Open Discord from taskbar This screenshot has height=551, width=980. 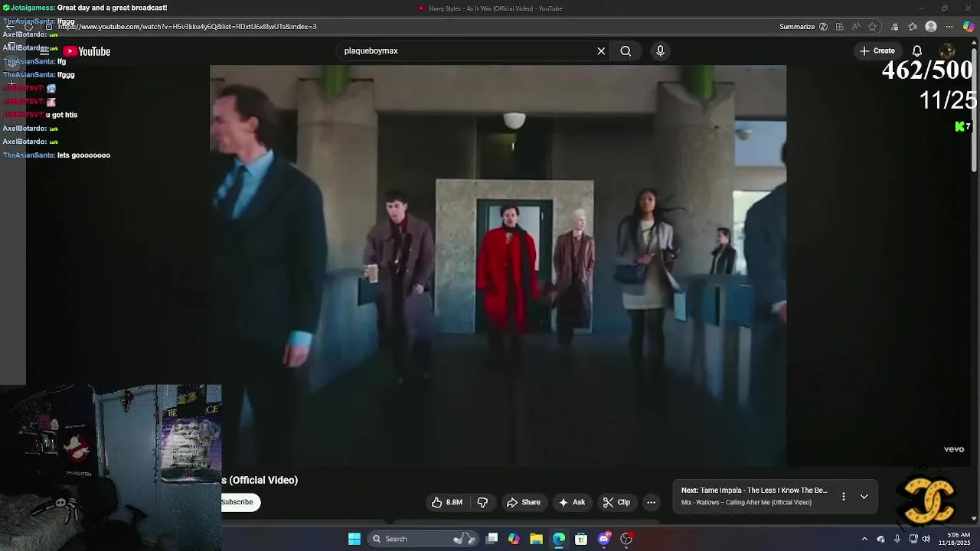pyautogui.click(x=604, y=539)
